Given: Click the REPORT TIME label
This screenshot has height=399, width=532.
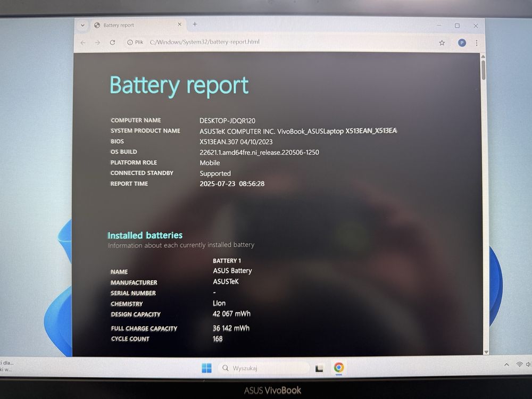Looking at the screenshot, I should 129,184.
